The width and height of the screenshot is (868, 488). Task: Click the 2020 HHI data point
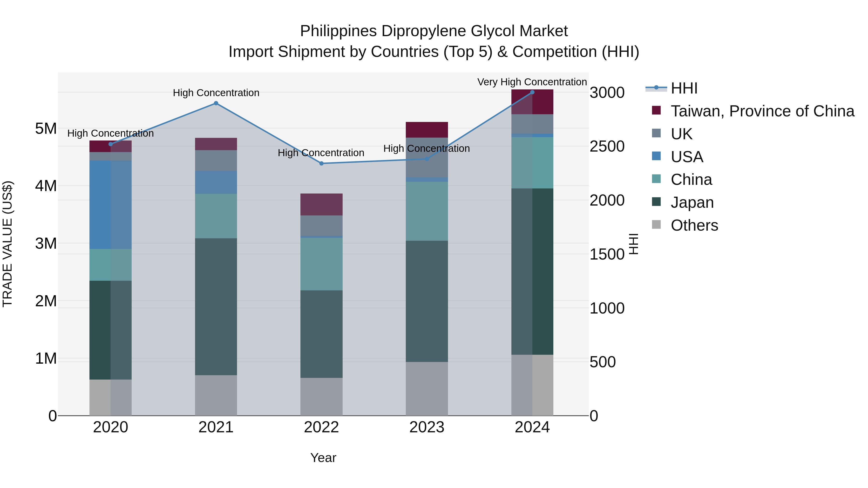point(110,144)
